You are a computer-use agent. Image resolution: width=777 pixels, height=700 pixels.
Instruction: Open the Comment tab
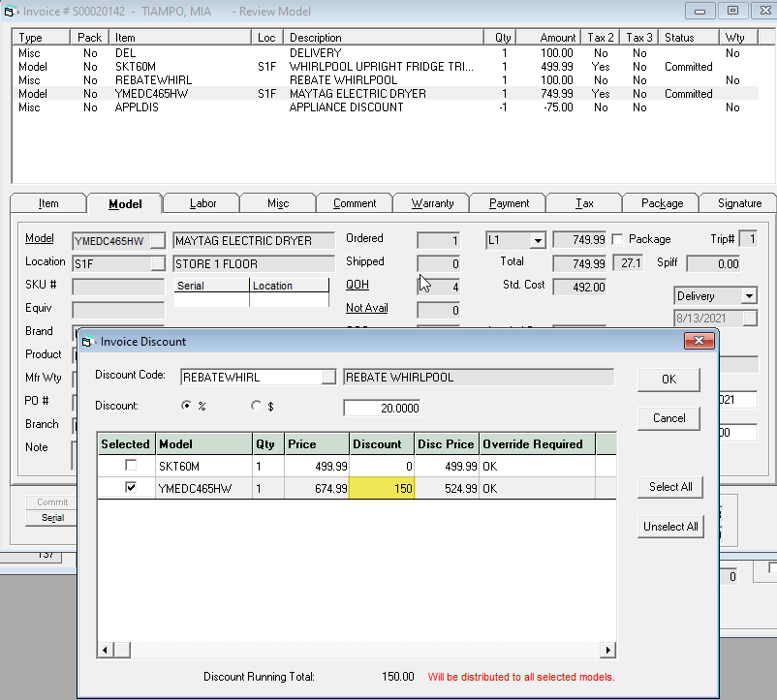(x=355, y=203)
